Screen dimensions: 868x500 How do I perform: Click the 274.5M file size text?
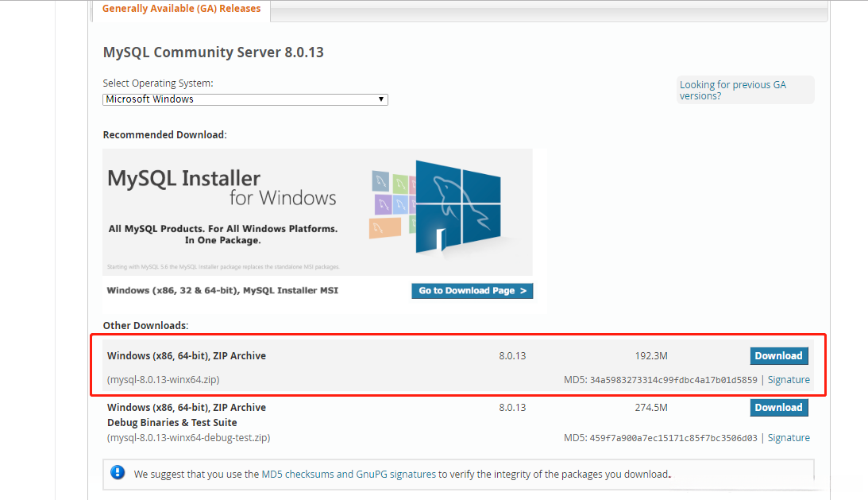651,408
